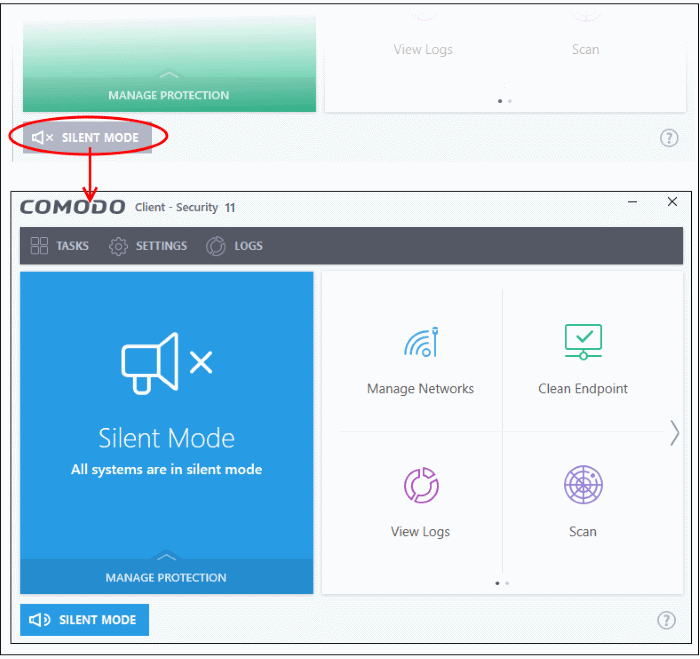Click 'Client - Security 11' title text
The width and height of the screenshot is (700, 659).
(185, 208)
